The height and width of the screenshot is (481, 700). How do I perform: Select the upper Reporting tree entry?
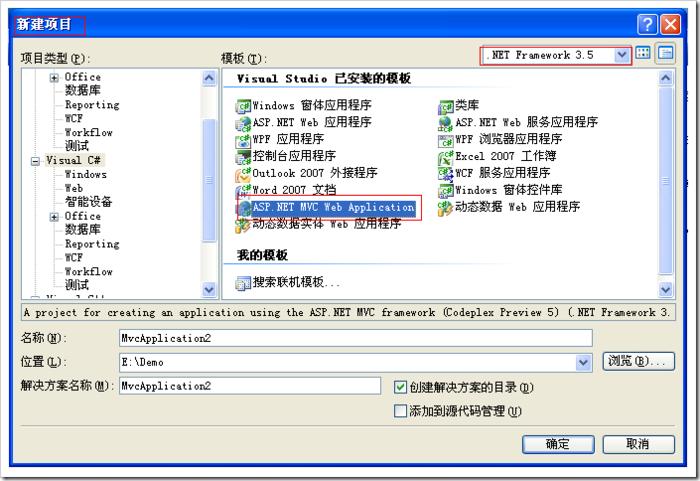click(x=92, y=105)
